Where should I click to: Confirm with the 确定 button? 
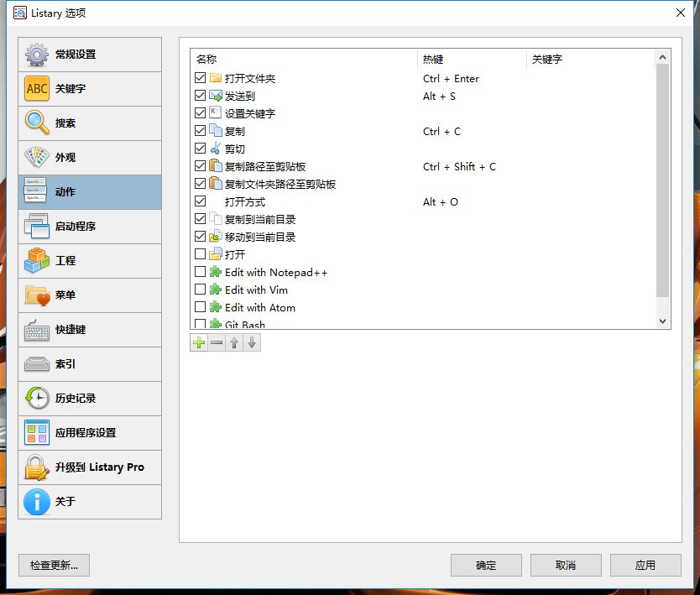coord(486,566)
